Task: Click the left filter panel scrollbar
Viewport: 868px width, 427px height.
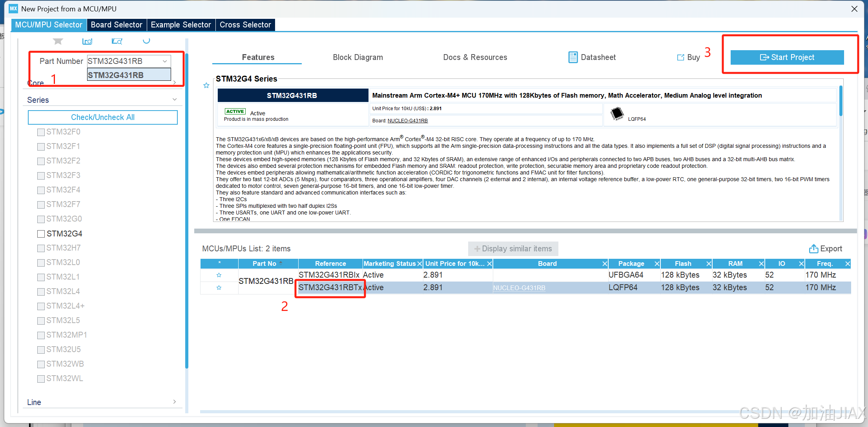Action: click(x=187, y=212)
